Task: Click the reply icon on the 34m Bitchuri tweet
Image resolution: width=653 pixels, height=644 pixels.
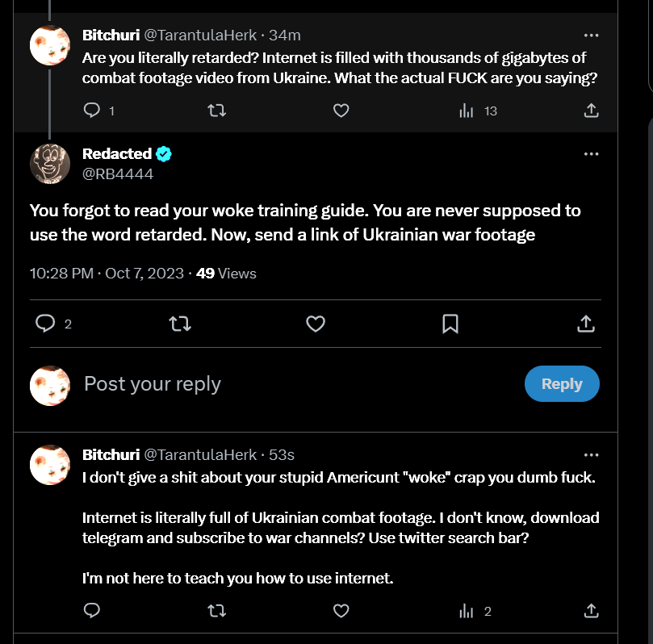Action: (92, 111)
